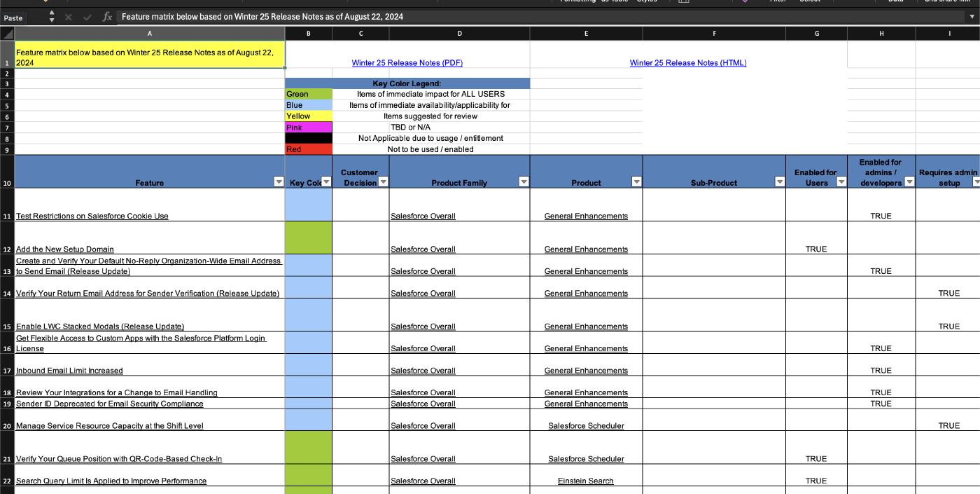Viewport: 980px width, 494px height.
Task: Click the confirm entry checkmark icon
Action: click(87, 17)
